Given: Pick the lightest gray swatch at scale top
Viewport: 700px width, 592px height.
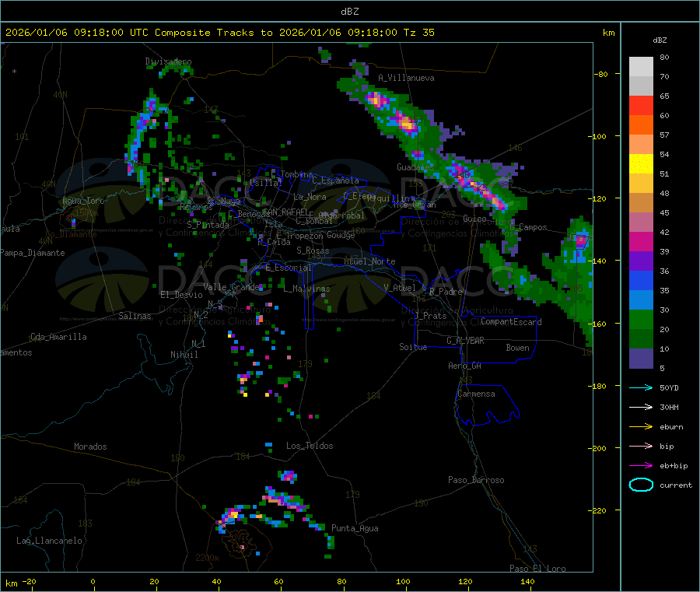Looking at the screenshot, I should pyautogui.click(x=641, y=67).
